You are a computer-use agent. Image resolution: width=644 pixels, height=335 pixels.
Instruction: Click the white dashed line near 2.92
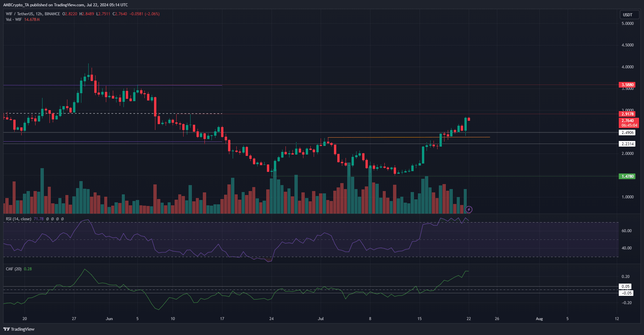[x=113, y=113]
